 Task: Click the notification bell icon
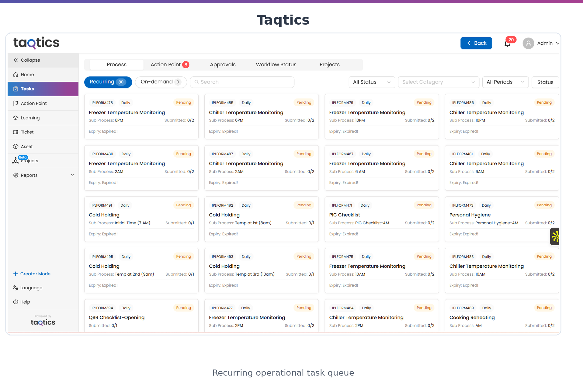pyautogui.click(x=507, y=44)
